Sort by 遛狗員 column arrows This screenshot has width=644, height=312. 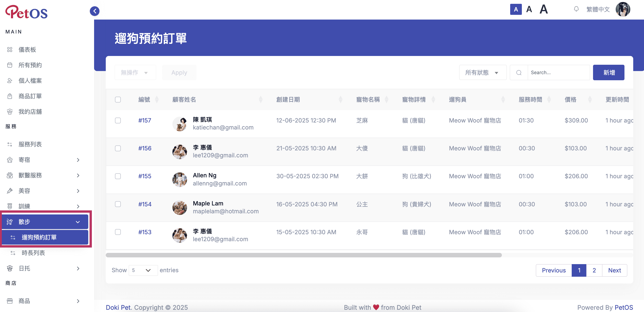[503, 100]
